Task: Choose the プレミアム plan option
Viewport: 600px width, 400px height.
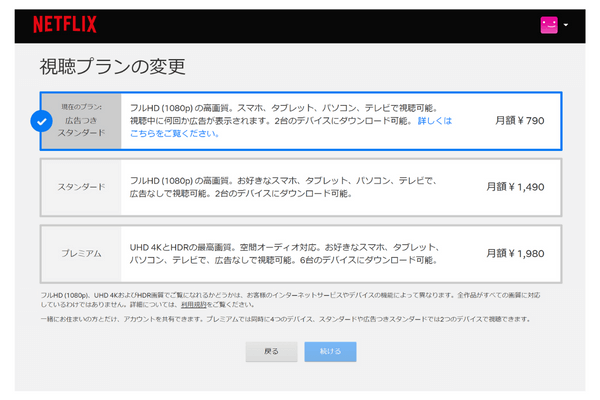Action: click(x=301, y=254)
